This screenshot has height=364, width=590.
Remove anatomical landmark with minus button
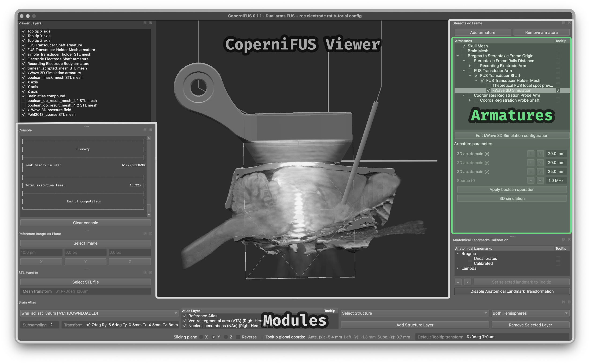click(x=467, y=282)
